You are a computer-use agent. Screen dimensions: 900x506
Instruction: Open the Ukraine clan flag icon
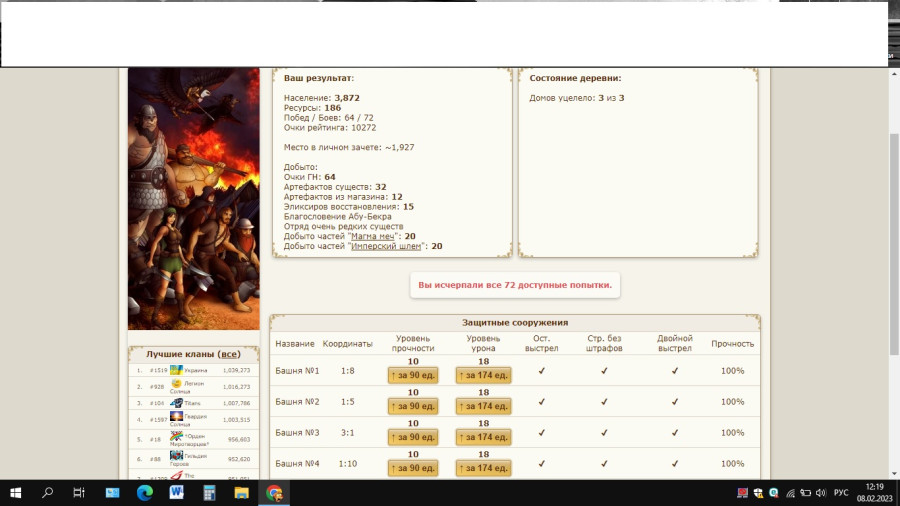(x=176, y=370)
